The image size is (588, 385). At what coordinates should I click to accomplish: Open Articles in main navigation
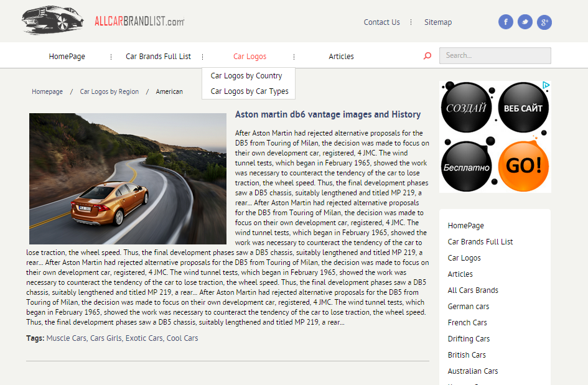click(x=341, y=56)
